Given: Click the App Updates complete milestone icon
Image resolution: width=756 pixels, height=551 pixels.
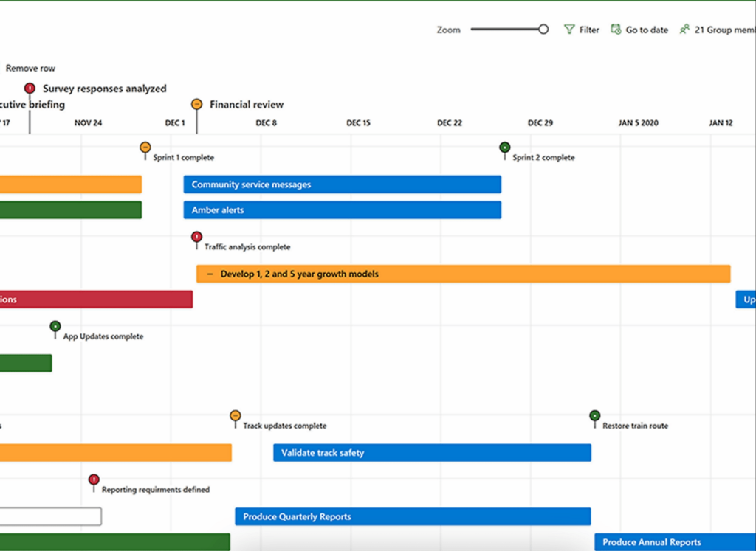Looking at the screenshot, I should point(55,325).
